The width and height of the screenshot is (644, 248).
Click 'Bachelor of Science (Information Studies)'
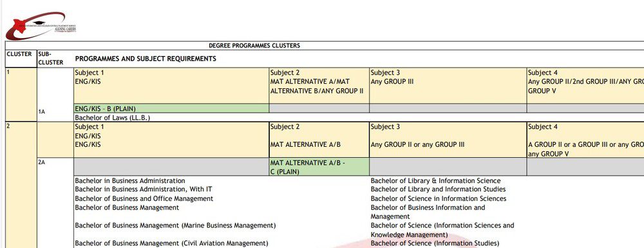pyautogui.click(x=435, y=243)
